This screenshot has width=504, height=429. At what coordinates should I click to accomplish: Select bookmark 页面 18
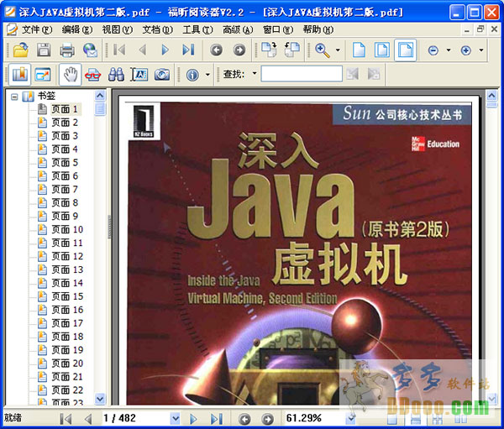67,337
